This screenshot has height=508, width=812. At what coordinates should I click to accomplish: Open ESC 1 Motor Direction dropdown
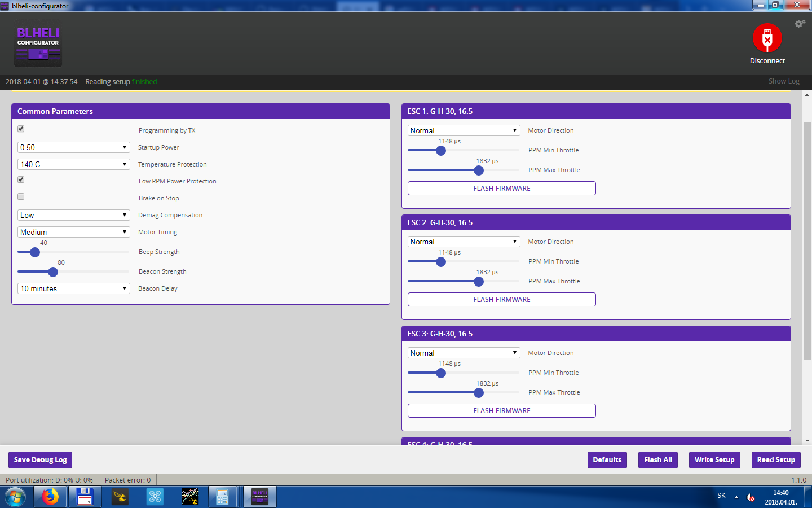point(464,130)
